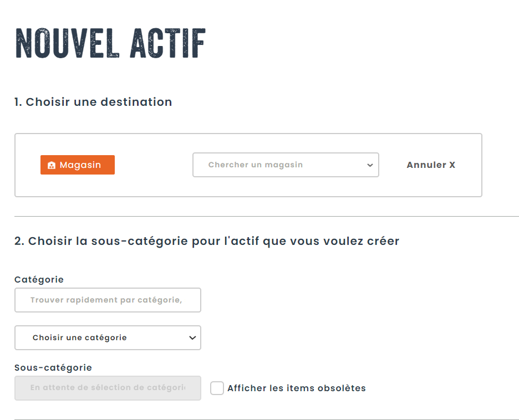Click the disabled Sous-catégorie field
This screenshot has height=420, width=519.
click(108, 388)
